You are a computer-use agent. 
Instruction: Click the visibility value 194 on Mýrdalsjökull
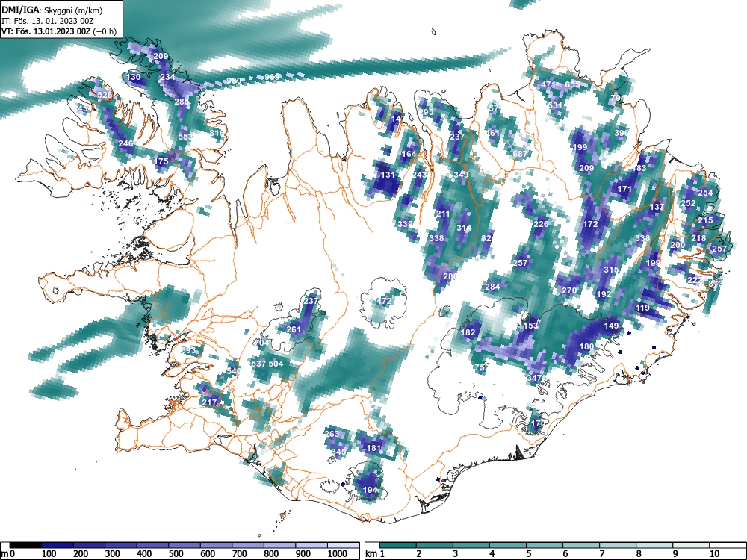tap(371, 490)
